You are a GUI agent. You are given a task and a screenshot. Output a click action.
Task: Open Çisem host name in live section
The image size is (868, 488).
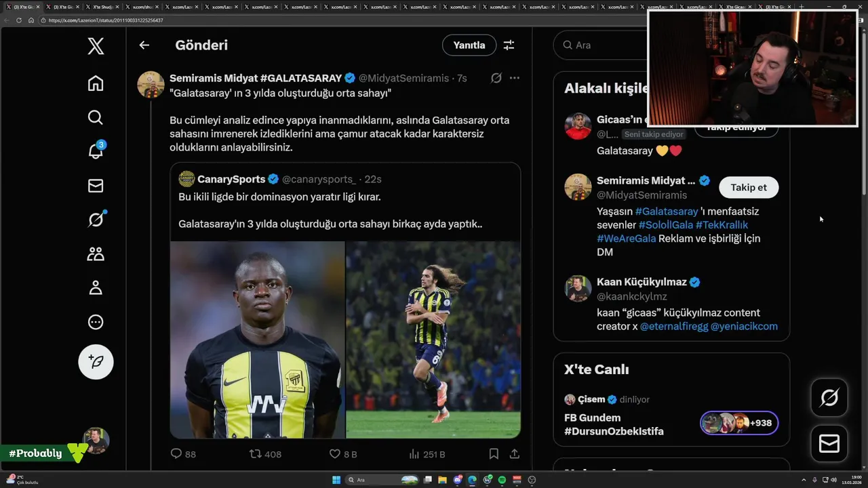coord(590,399)
